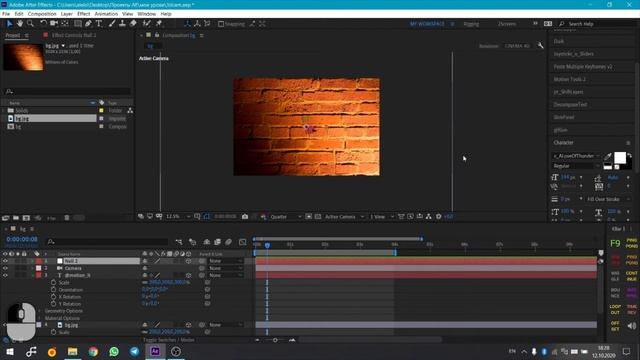The height and width of the screenshot is (360, 640).
Task: Toggle the Scale stopwatch under @motion_it layer
Action: tap(53, 282)
